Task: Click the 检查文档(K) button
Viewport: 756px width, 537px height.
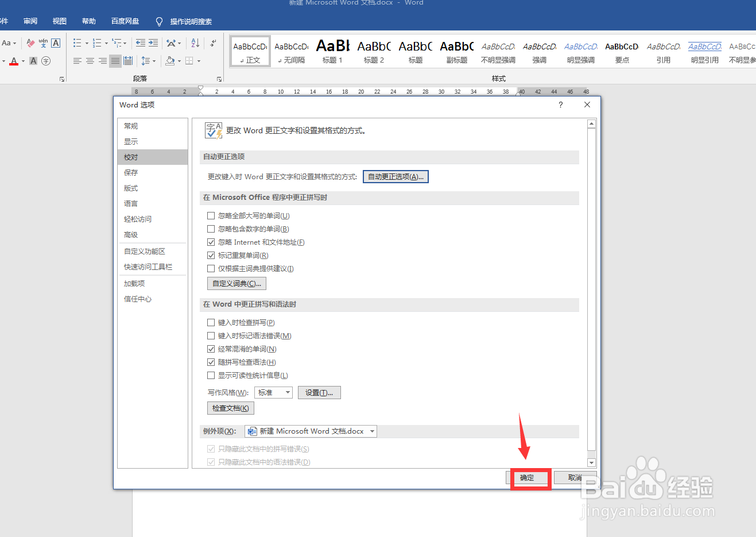Action: pos(230,408)
